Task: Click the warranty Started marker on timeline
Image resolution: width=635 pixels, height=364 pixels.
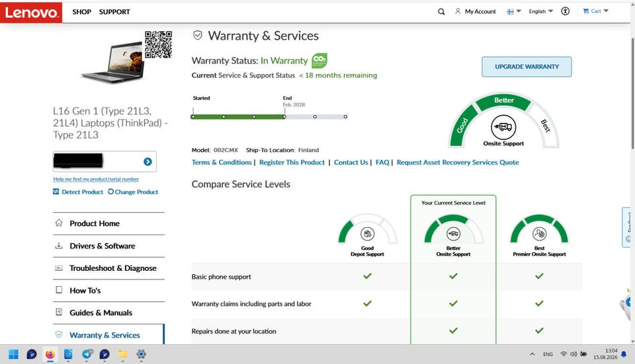Action: coord(193,116)
